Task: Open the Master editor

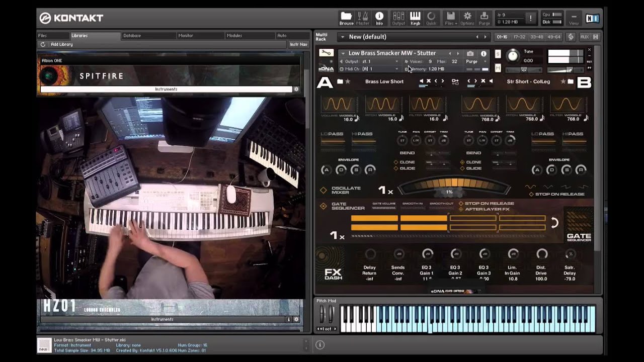Action: (x=363, y=18)
